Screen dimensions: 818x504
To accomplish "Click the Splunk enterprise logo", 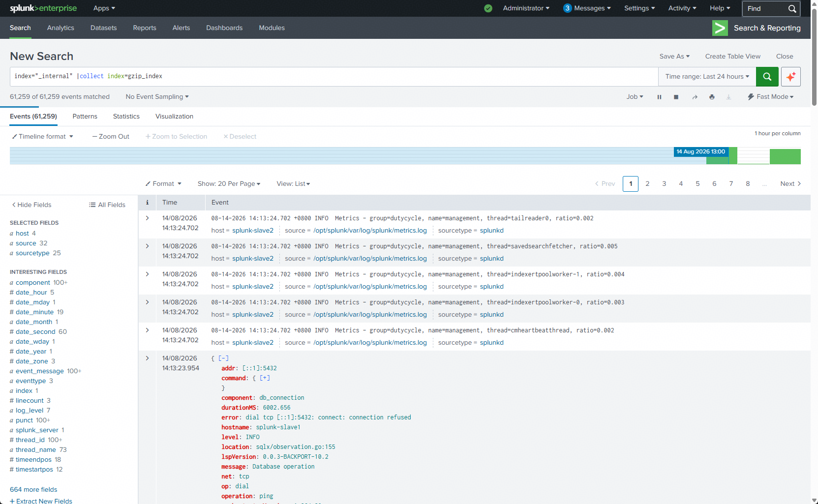I will (x=43, y=8).
